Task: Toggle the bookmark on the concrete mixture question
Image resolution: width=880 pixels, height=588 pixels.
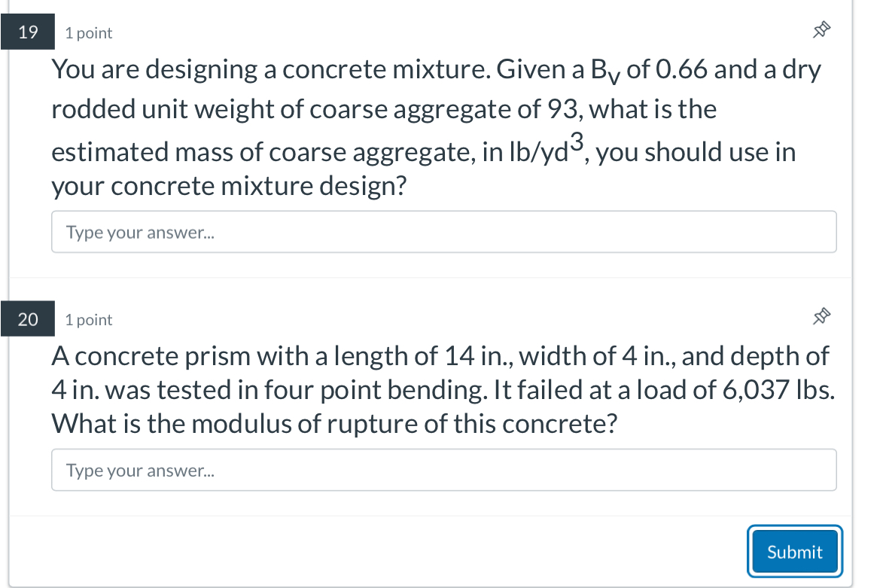Action: click(821, 30)
